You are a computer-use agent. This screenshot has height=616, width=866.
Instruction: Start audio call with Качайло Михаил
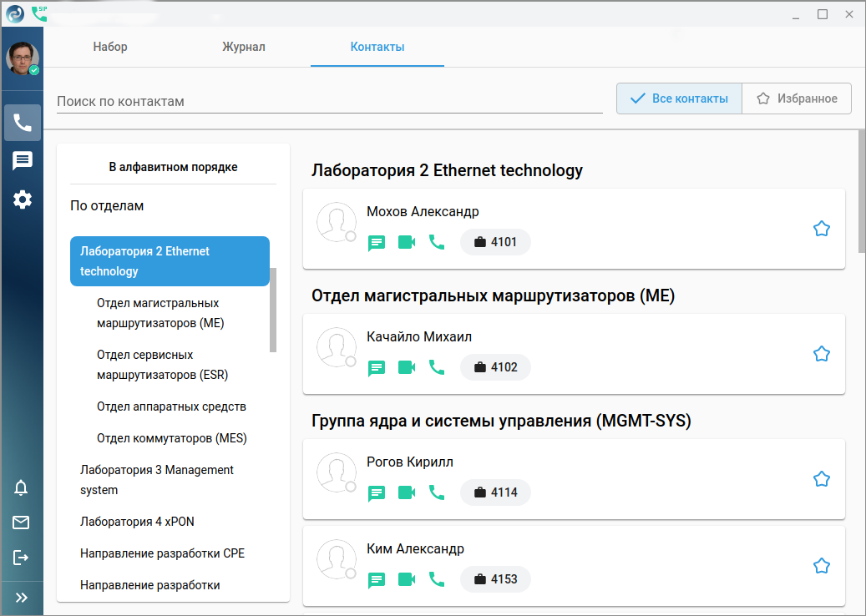[x=437, y=367]
